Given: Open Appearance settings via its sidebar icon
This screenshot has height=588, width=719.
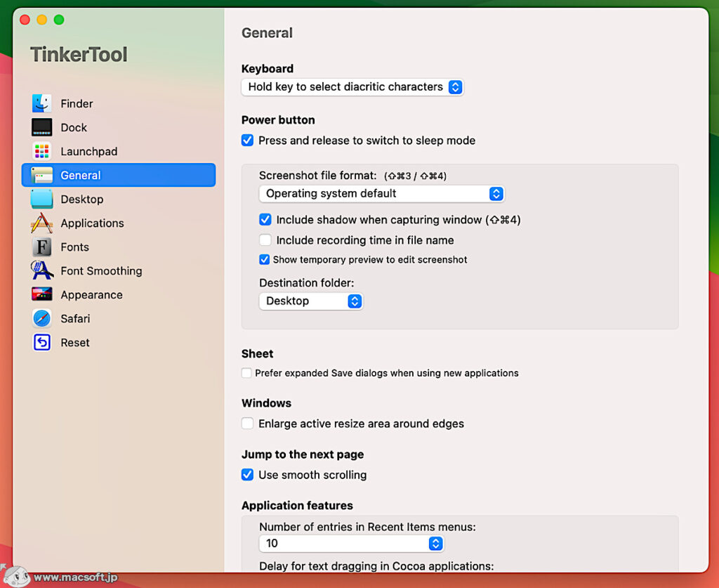Looking at the screenshot, I should coord(44,294).
